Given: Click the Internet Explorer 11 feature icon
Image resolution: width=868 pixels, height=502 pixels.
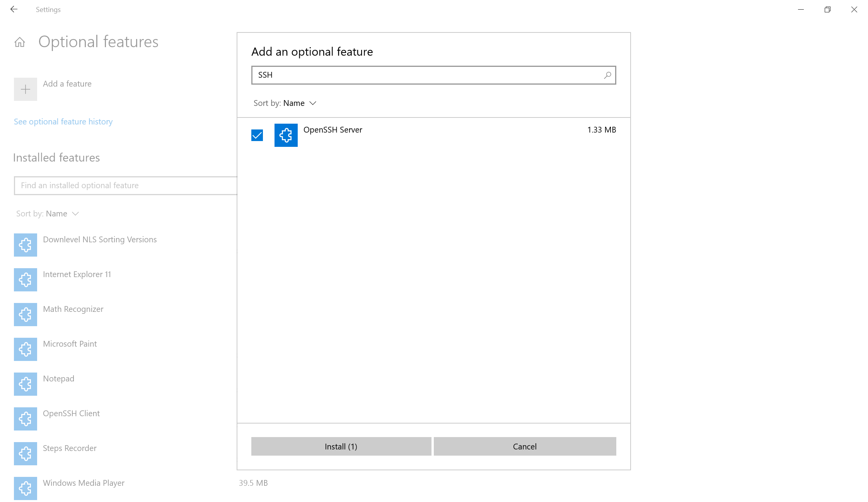Looking at the screenshot, I should 26,280.
